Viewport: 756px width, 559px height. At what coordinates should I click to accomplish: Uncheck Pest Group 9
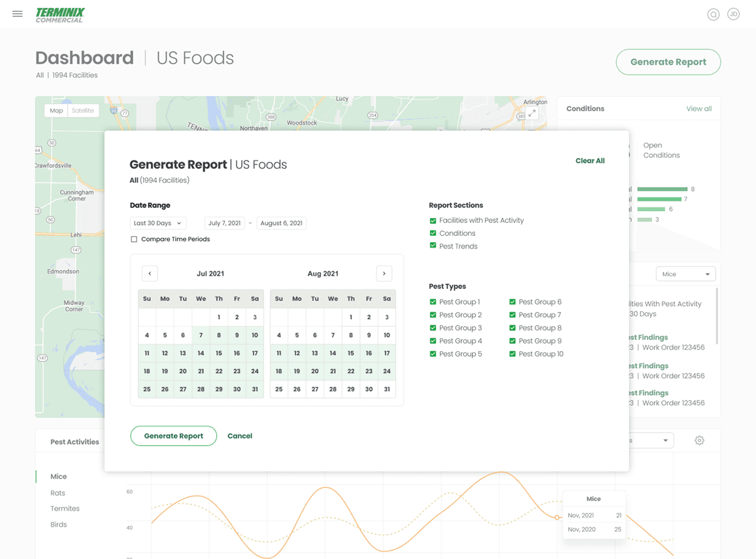click(512, 341)
